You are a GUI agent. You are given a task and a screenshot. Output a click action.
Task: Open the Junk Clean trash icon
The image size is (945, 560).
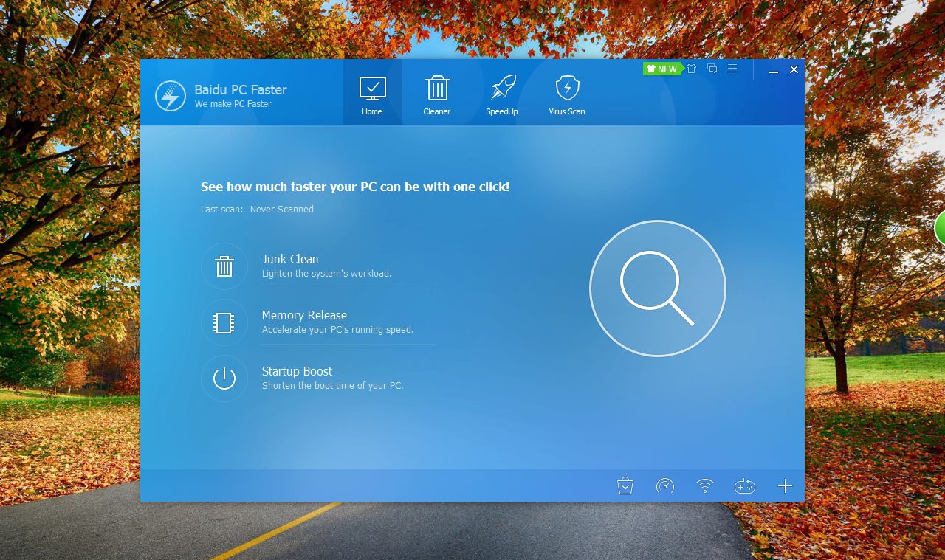point(224,266)
